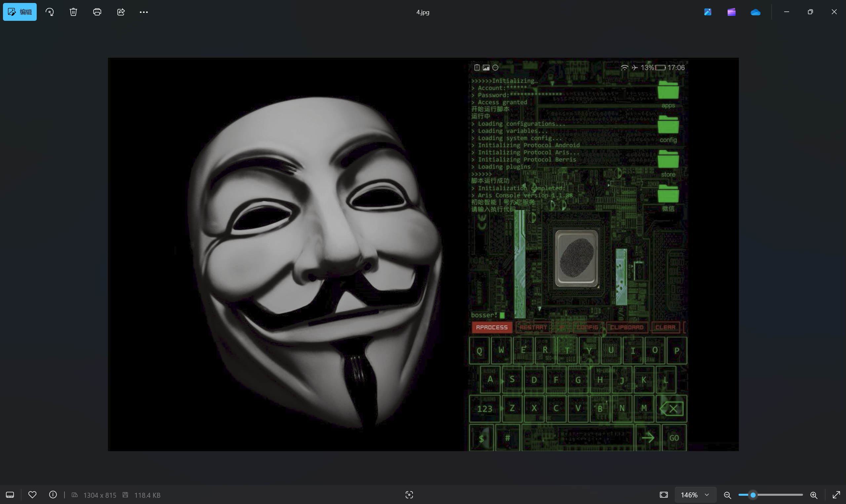Click the 4.jpg file name title
The width and height of the screenshot is (846, 504).
click(x=423, y=12)
